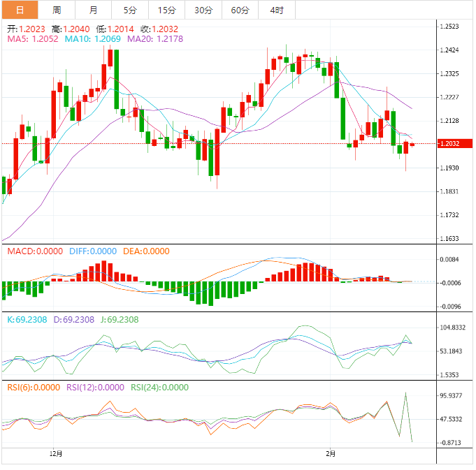Image resolution: width=476 pixels, height=470 pixels.
Task: Click the K value in KDJ panel
Action: pyautogui.click(x=29, y=320)
